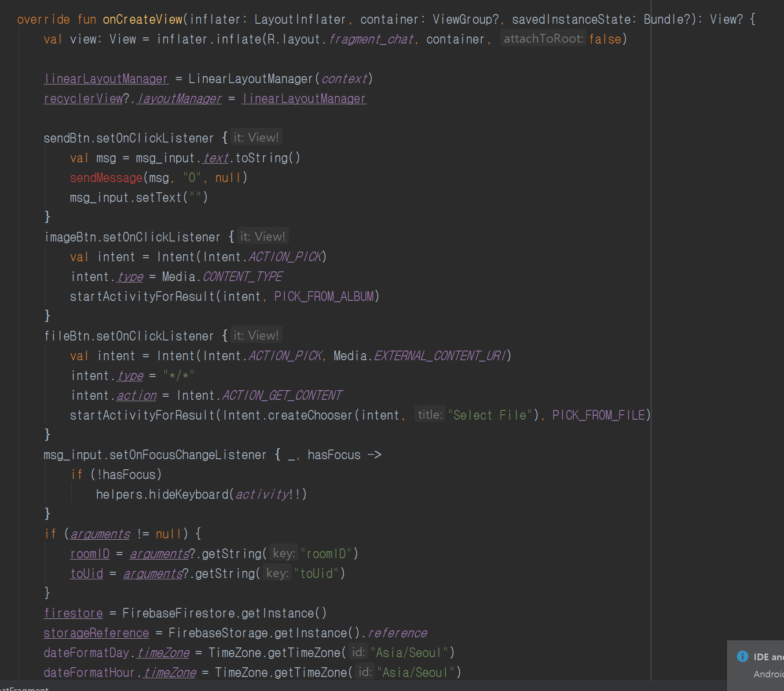Image resolution: width=784 pixels, height=691 pixels.
Task: Click the underlined "roomID" variable assignment
Action: 90,554
